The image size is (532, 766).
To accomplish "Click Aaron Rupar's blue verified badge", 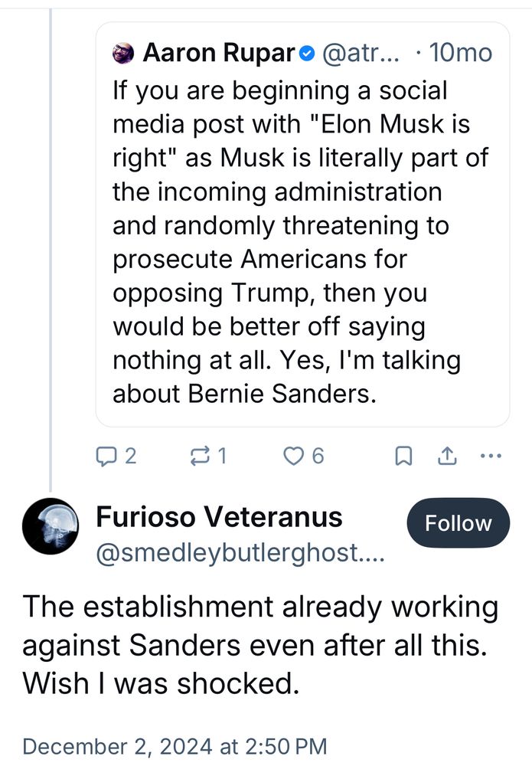I will [x=306, y=53].
